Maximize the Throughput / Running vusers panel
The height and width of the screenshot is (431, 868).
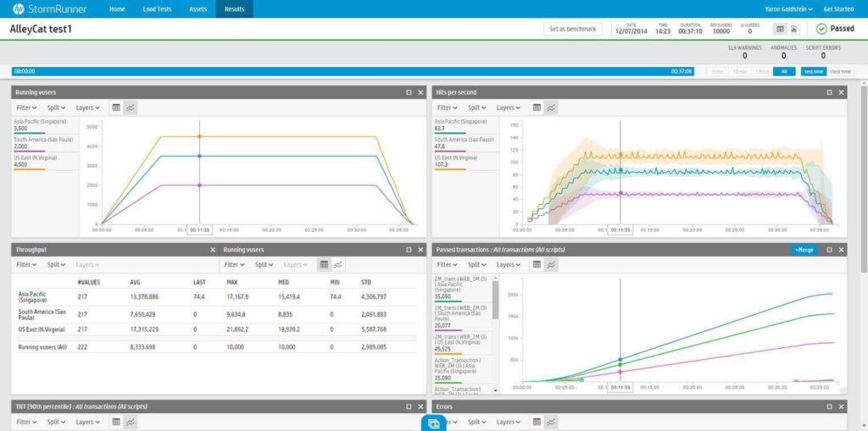pos(409,250)
